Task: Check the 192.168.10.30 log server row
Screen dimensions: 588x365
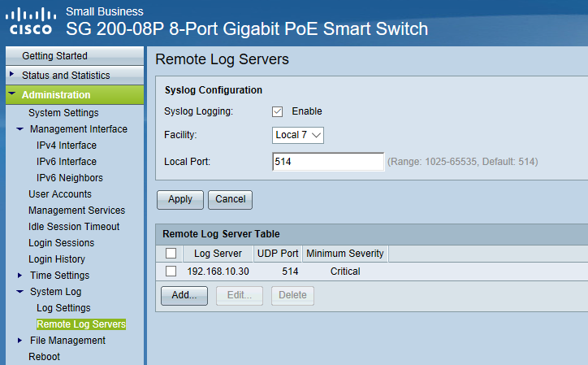Action: (x=171, y=272)
